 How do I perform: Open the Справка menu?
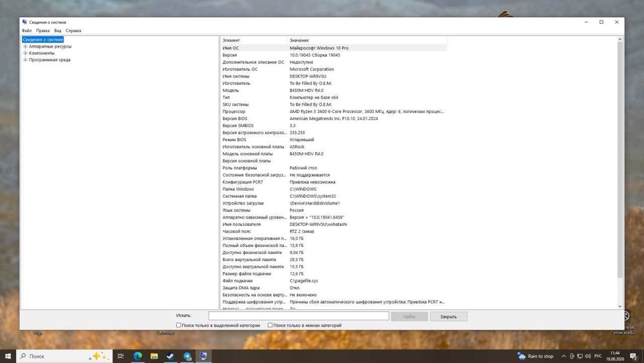pyautogui.click(x=73, y=30)
